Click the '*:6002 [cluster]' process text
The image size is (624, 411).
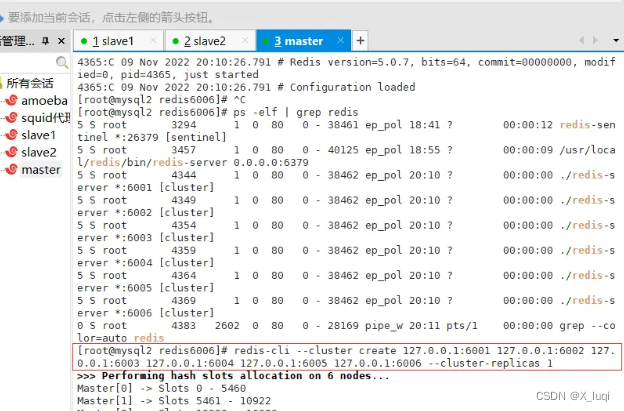(x=165, y=212)
